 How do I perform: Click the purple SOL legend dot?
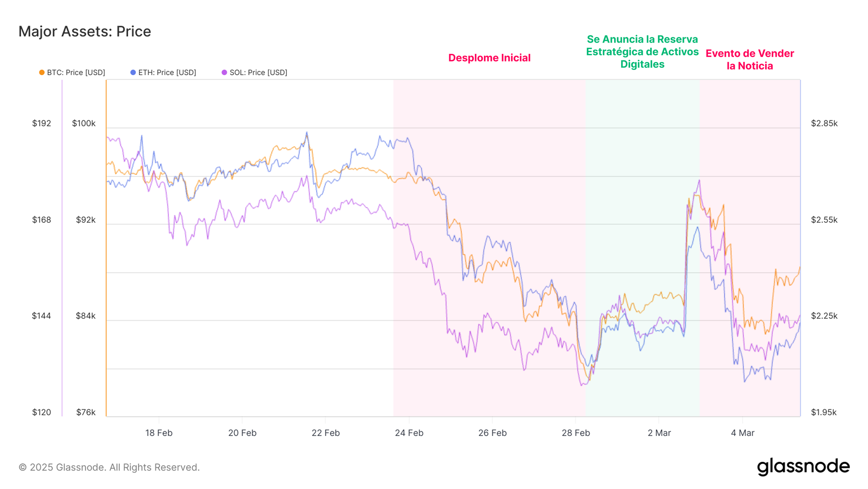click(224, 73)
